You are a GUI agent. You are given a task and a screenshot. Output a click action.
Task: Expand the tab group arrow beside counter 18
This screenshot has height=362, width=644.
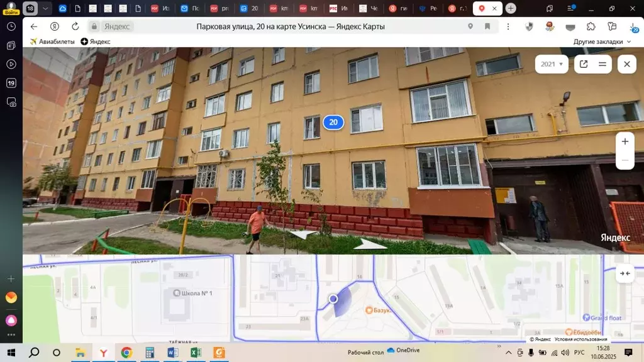(45, 8)
